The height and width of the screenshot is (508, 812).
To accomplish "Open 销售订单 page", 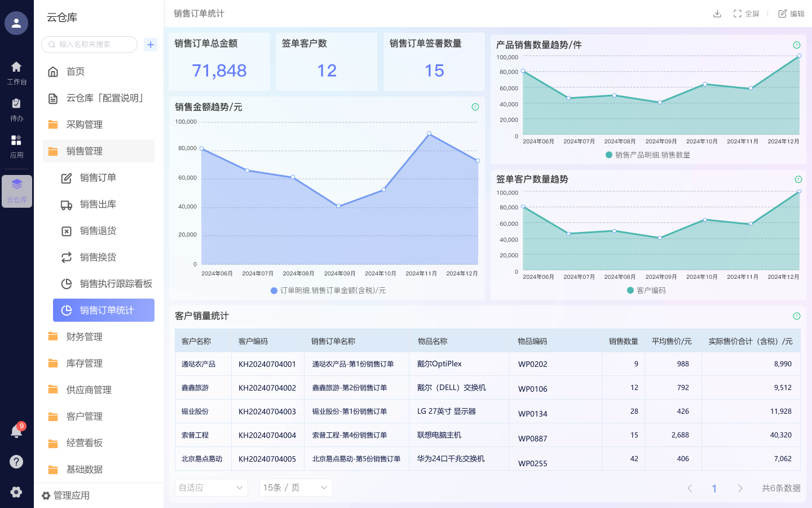I will point(104,177).
